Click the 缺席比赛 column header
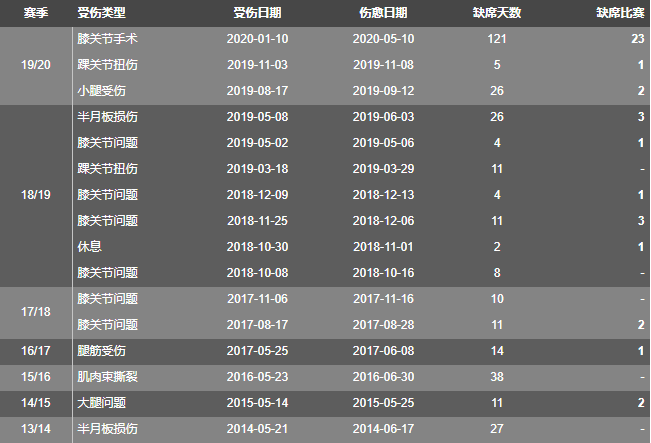651x443 pixels. pos(620,13)
